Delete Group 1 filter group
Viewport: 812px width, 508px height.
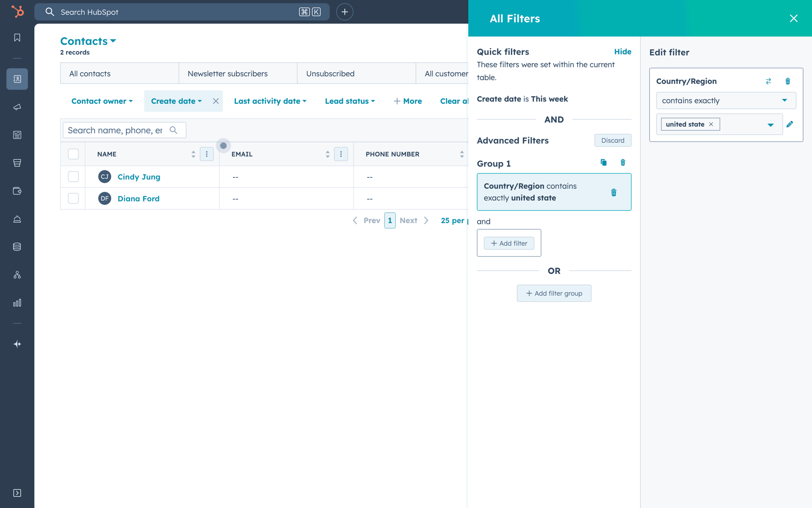[x=623, y=163]
